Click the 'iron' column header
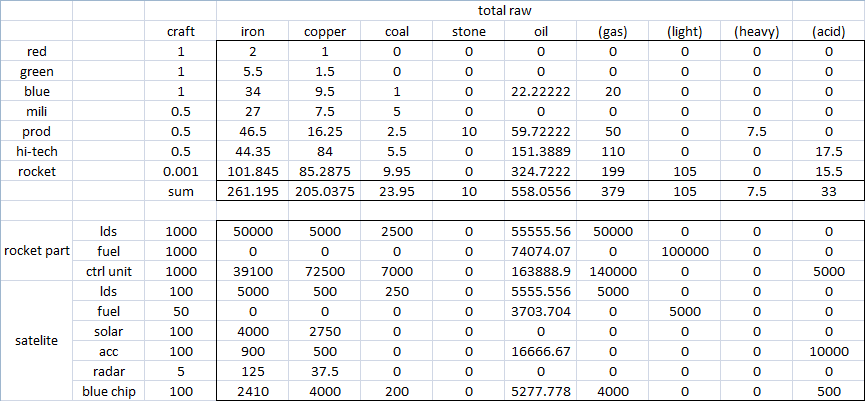 coord(253,31)
